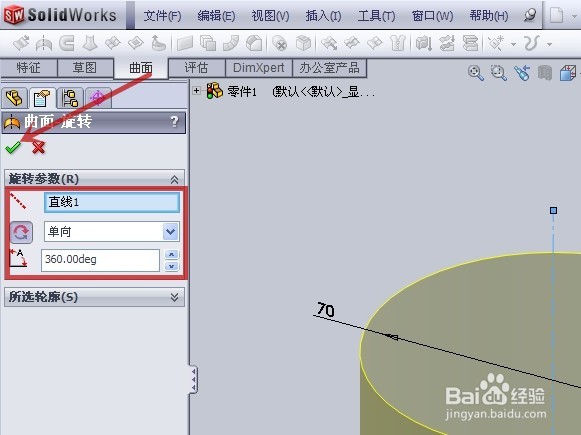This screenshot has width=581, height=435.
Task: Select the Boundary Surface tool
Action: [113, 43]
